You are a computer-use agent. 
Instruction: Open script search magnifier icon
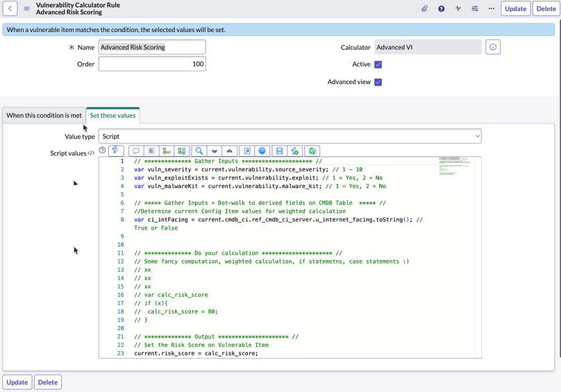[x=199, y=151]
